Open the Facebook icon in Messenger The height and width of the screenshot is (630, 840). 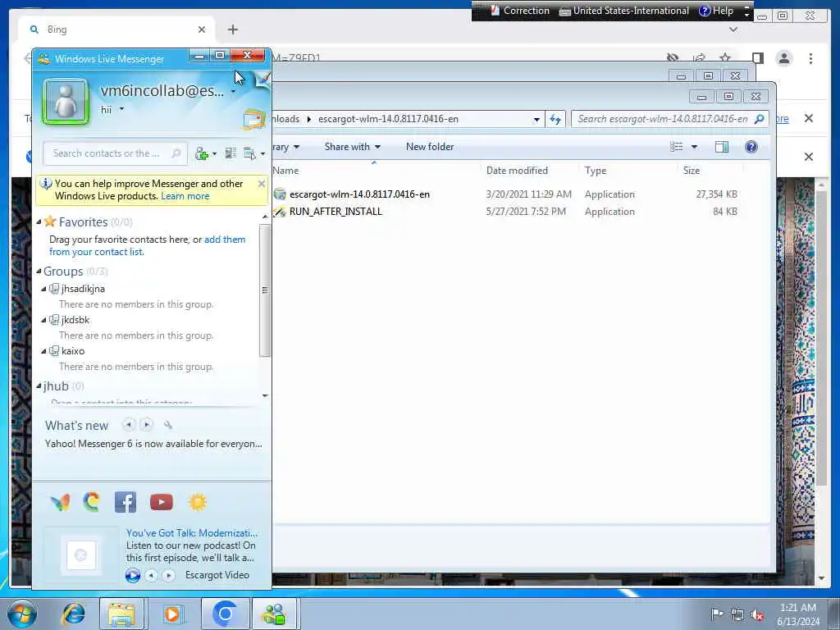(126, 503)
